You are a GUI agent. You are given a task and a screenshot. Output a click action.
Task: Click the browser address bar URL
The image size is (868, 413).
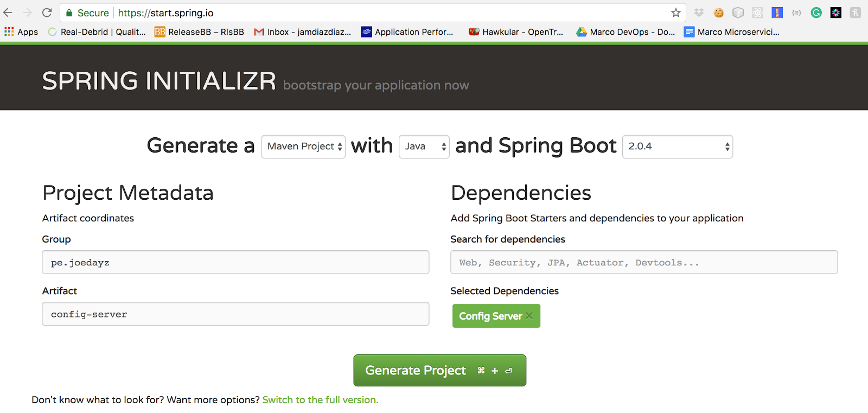click(x=166, y=12)
